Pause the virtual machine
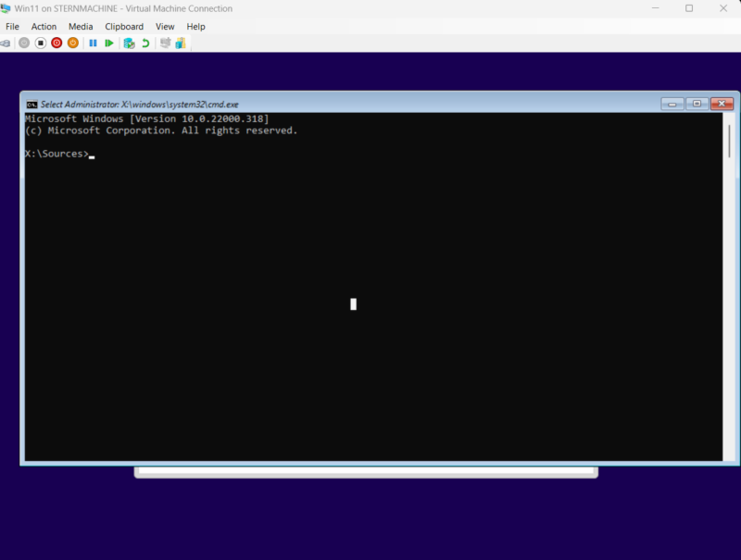The width and height of the screenshot is (741, 560). 94,44
